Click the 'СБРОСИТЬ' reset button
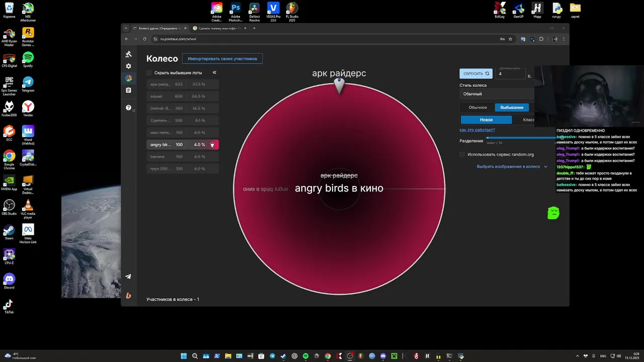This screenshot has width=644, height=362. click(x=476, y=73)
